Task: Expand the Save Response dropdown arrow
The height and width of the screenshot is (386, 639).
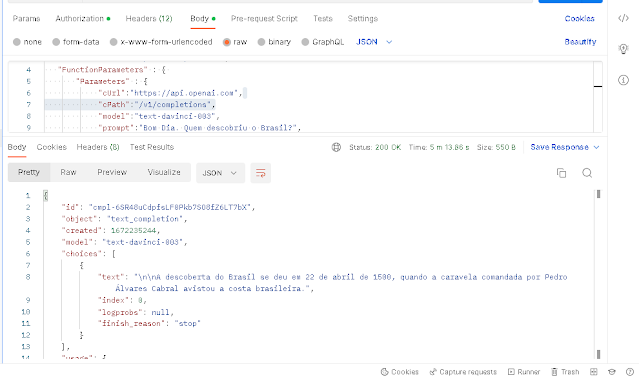Action: pos(596,147)
